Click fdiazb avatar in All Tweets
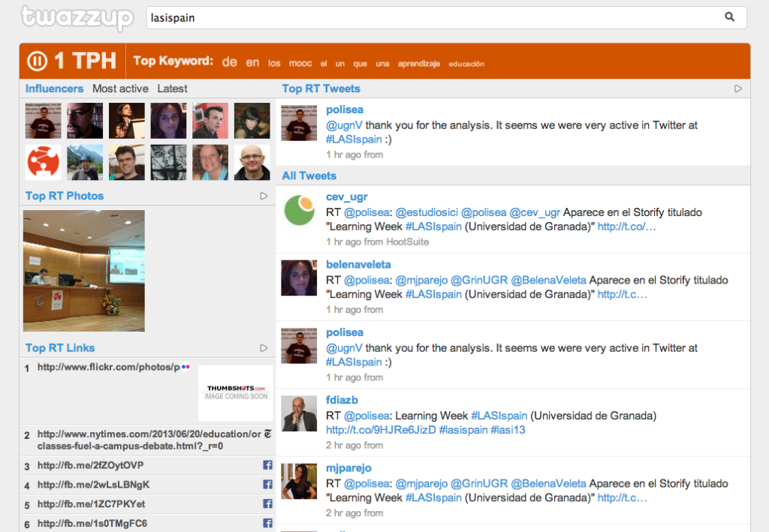This screenshot has width=769, height=532. (299, 413)
